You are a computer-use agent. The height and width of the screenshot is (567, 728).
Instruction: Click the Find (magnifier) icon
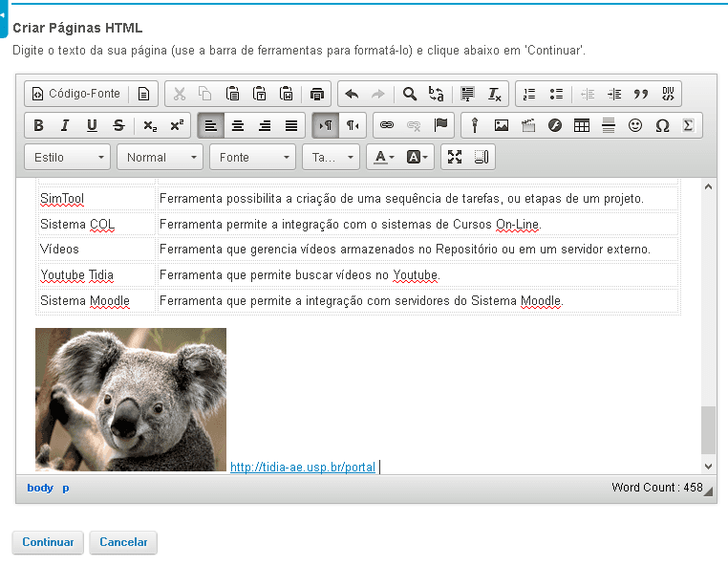tap(409, 94)
